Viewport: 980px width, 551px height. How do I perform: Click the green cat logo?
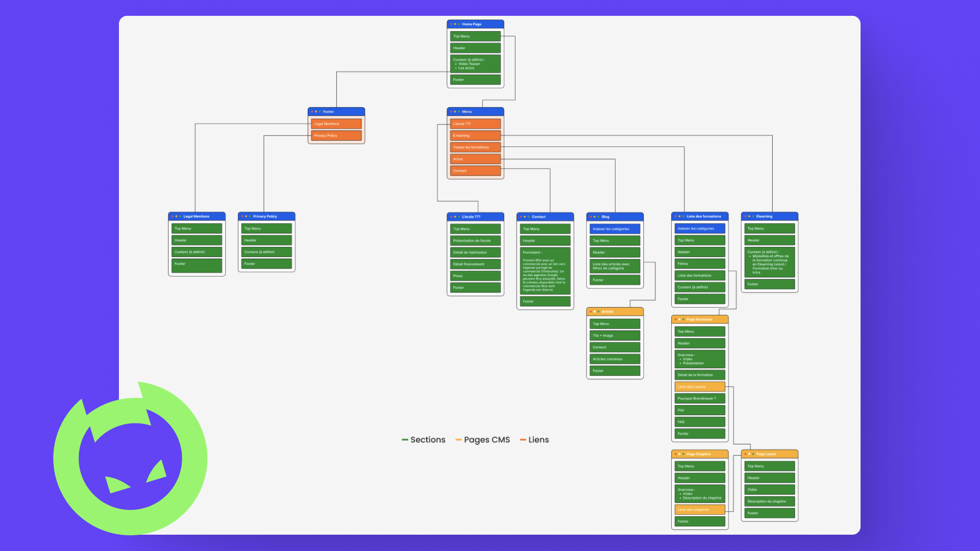click(130, 458)
